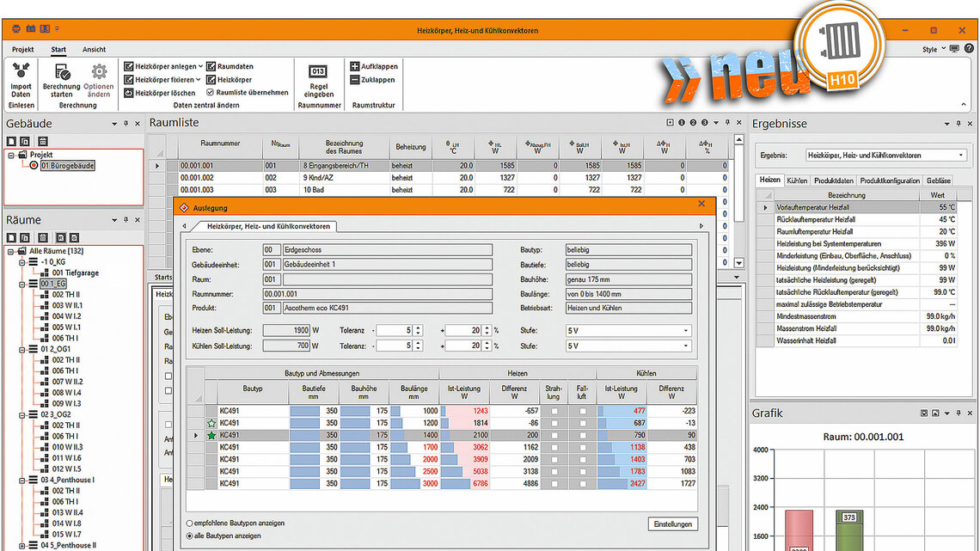Select level 1 button in Raumliste header
980x551 pixels.
tap(682, 123)
